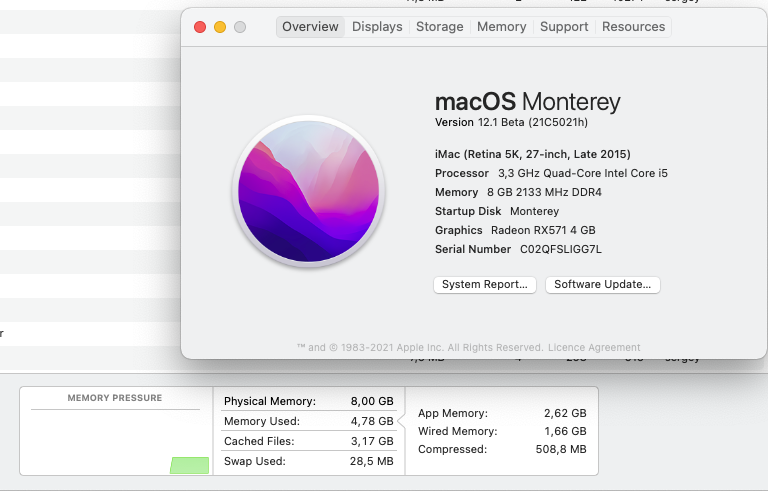Click the Startup Disk Monterey line
Screen dimensions: 768x491
497,211
